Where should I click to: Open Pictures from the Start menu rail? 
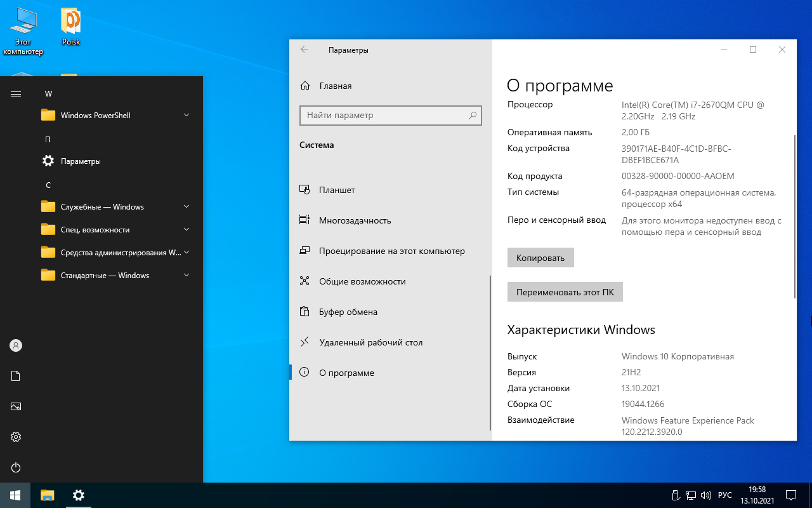tap(16, 406)
